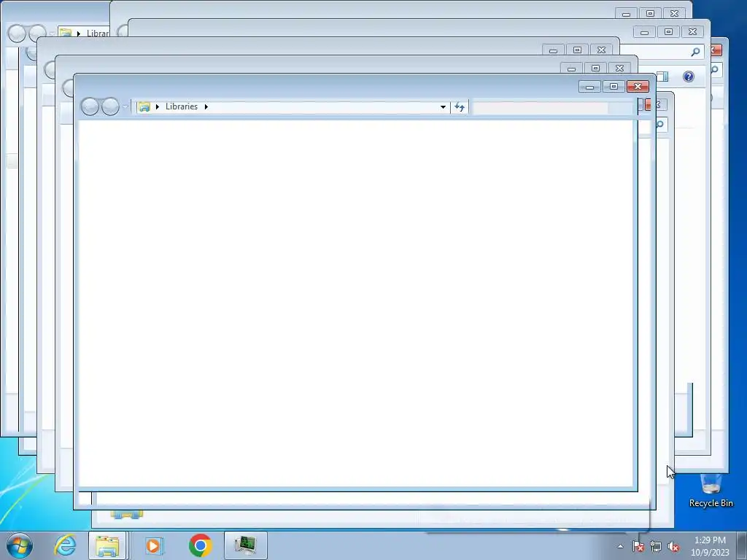Click the Show desktop strip at the taskbar's end
Image resolution: width=747 pixels, height=560 pixels.
click(x=742, y=545)
